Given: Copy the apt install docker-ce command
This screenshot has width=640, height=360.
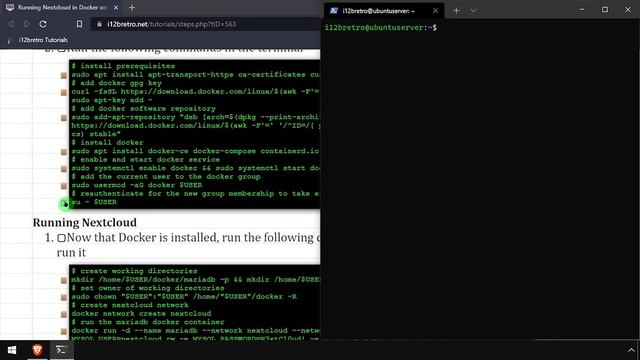Looking at the screenshot, I should (64, 152).
